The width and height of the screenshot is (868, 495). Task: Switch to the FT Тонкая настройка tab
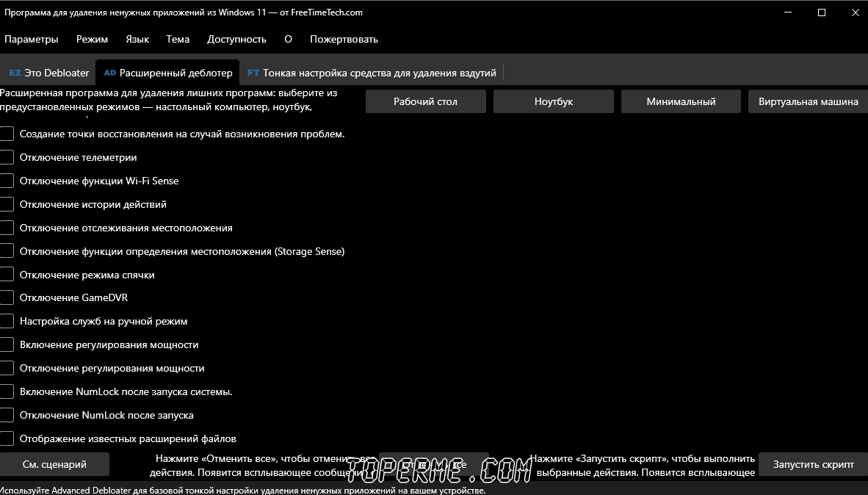coord(372,73)
